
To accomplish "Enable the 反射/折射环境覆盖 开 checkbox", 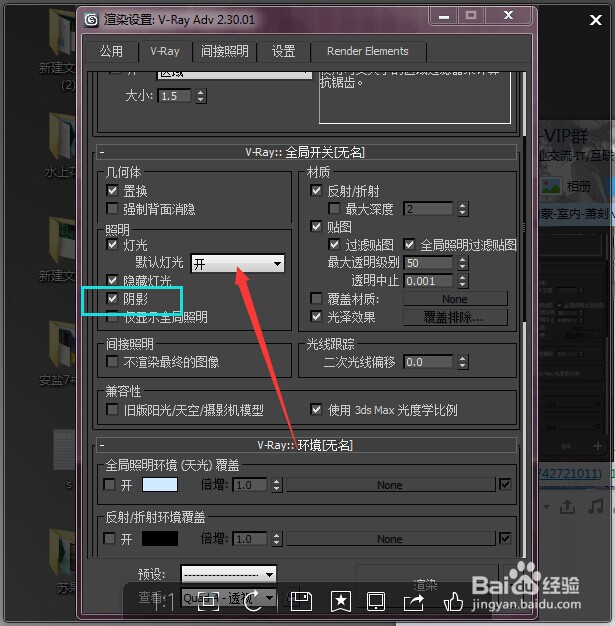I will click(109, 539).
